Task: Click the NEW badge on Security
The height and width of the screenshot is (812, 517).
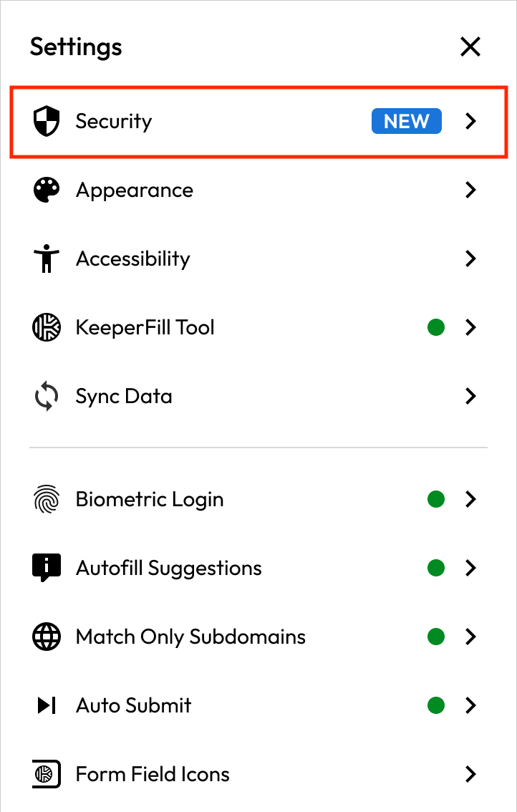Action: click(406, 121)
